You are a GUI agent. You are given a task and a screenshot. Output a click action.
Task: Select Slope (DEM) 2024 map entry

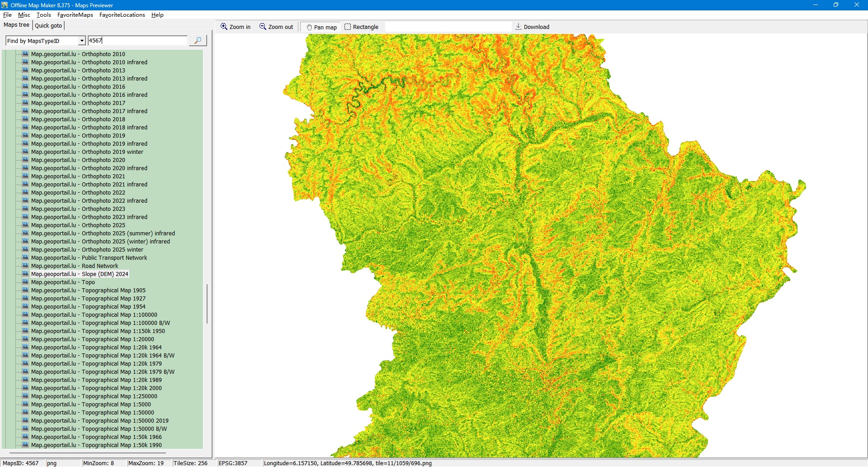pos(80,274)
